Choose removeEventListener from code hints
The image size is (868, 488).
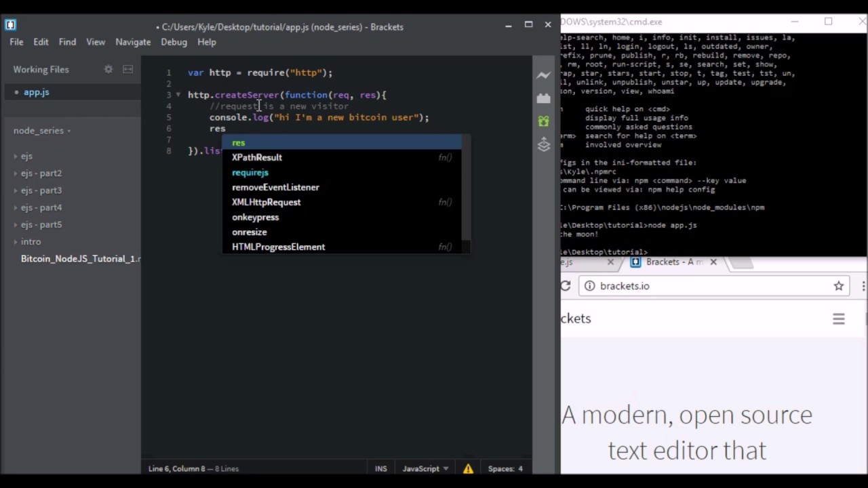pos(342,187)
